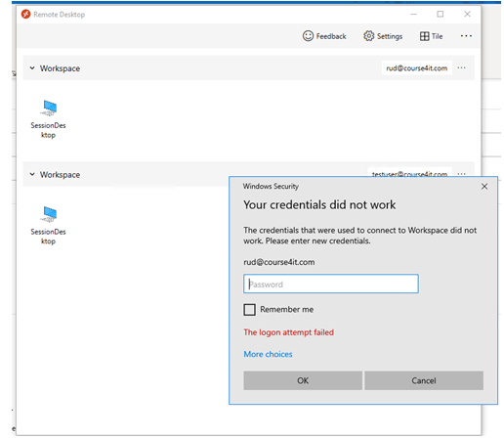Open ellipsis menu for rud@course4it.com workspace
The image size is (504, 438).
pyautogui.click(x=461, y=68)
